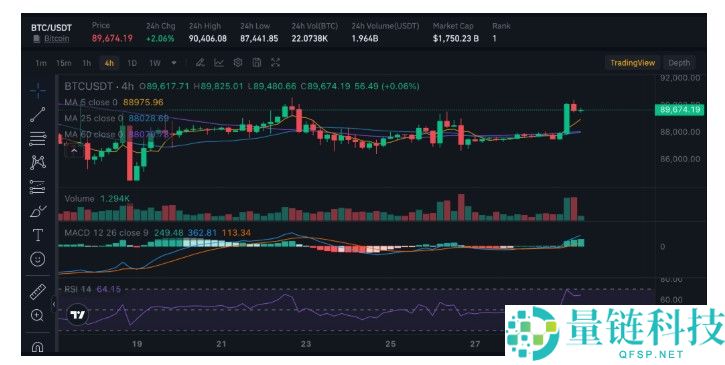This screenshot has width=725, height=365.
Task: Collapse the drawing toolbar side arrow
Action: pos(54,304)
